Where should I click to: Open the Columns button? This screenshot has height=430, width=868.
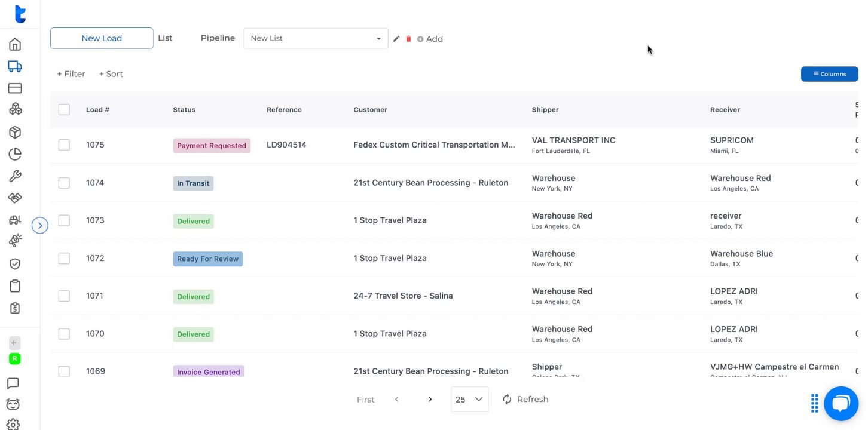click(x=829, y=74)
